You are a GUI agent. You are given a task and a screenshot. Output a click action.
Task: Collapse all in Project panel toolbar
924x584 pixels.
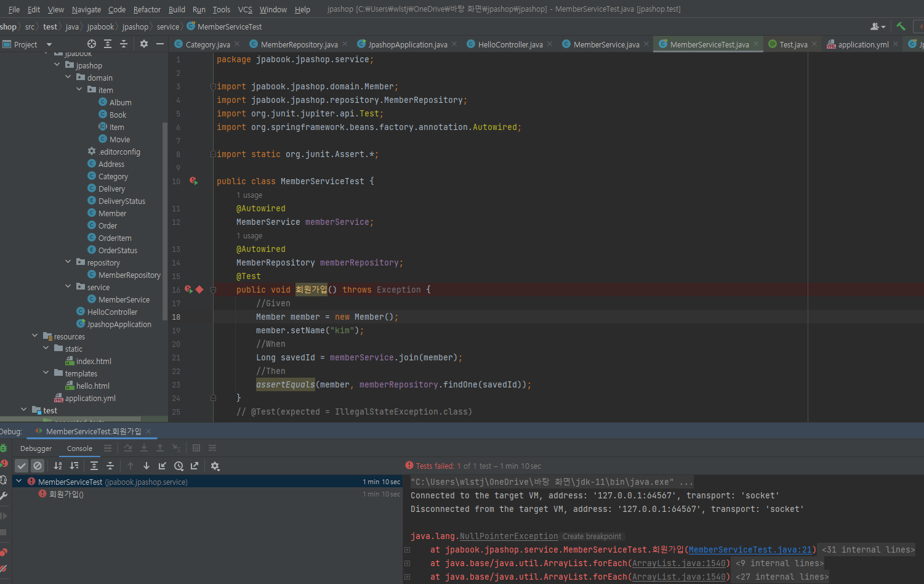click(x=124, y=44)
